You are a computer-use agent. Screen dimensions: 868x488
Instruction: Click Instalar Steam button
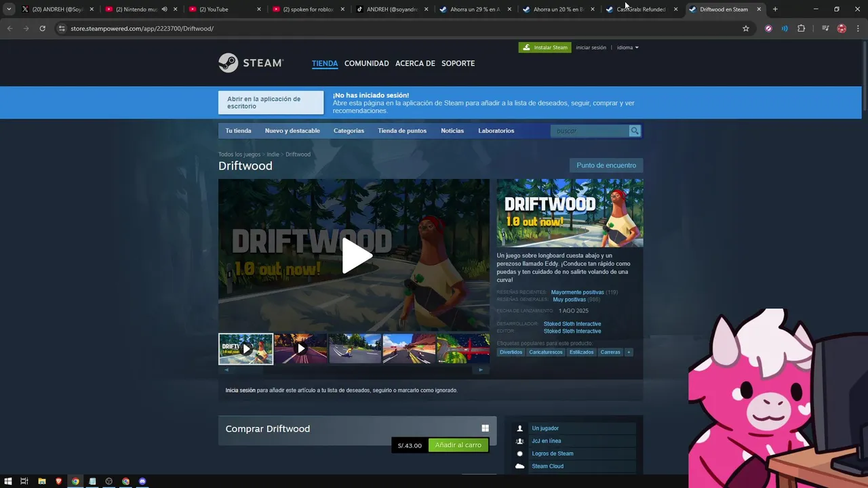click(x=545, y=47)
